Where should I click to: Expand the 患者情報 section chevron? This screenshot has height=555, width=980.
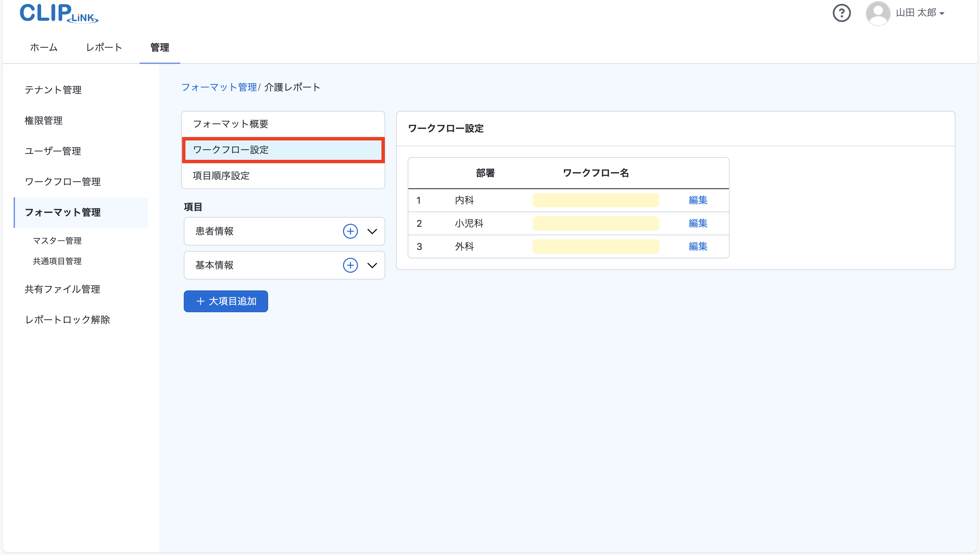point(372,231)
